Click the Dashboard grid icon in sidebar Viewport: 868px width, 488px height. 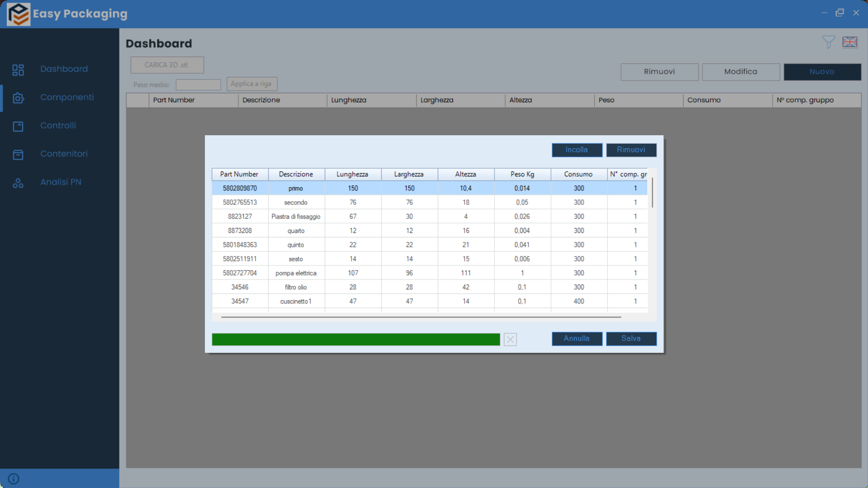point(18,70)
